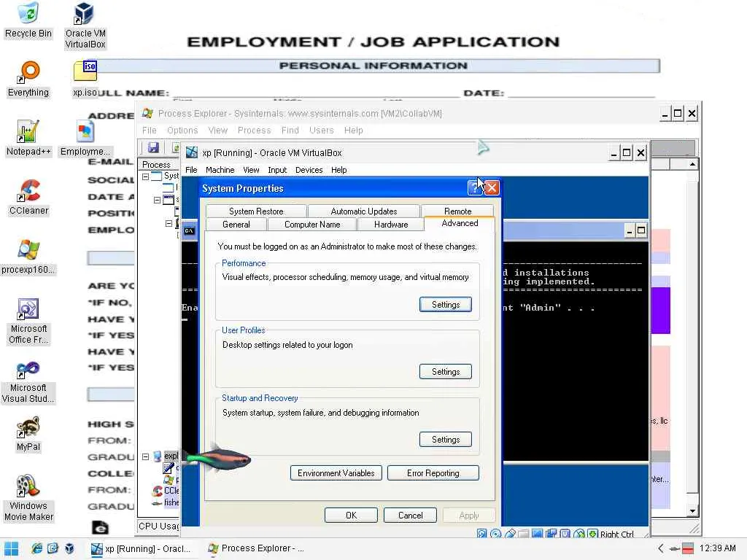Click the VirtualBox network adapters indicator
Screen dimensions: 747x560
[x=551, y=534]
